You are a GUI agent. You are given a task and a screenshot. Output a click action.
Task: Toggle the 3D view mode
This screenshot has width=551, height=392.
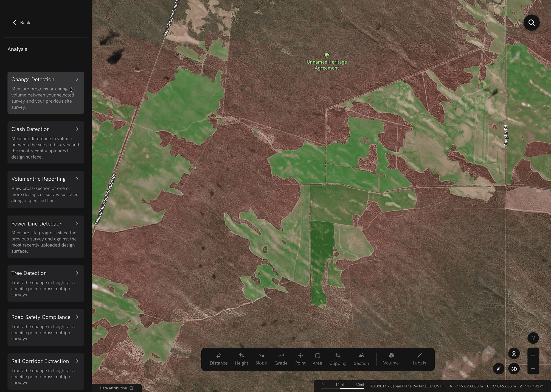[514, 369]
